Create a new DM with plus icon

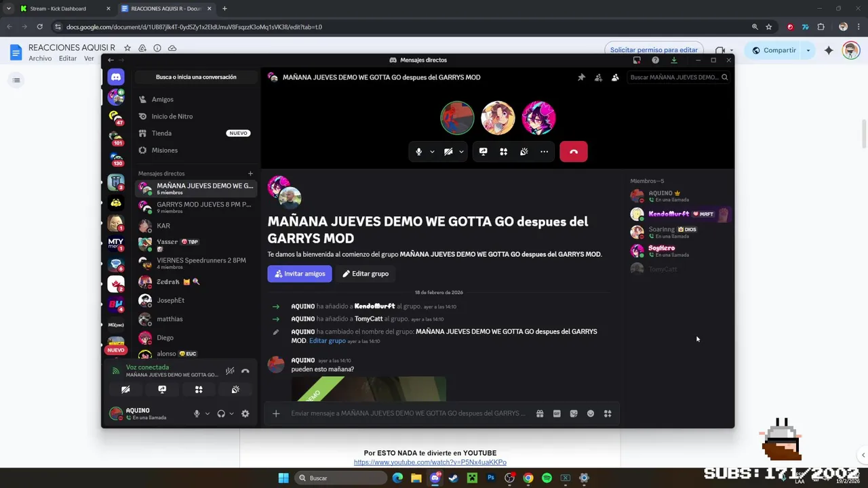(250, 174)
